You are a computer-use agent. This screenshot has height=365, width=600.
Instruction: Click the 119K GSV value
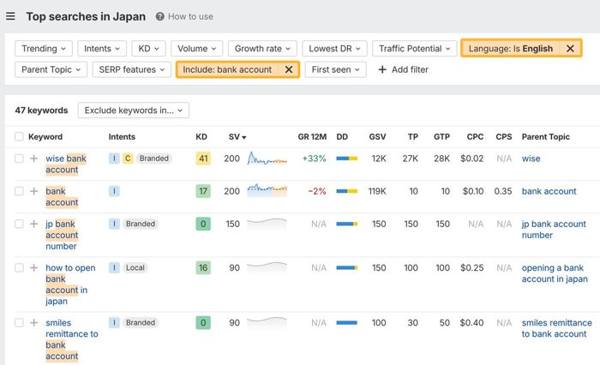[377, 191]
